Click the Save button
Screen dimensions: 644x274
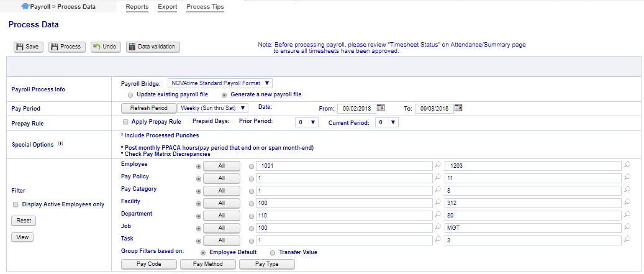[29, 47]
